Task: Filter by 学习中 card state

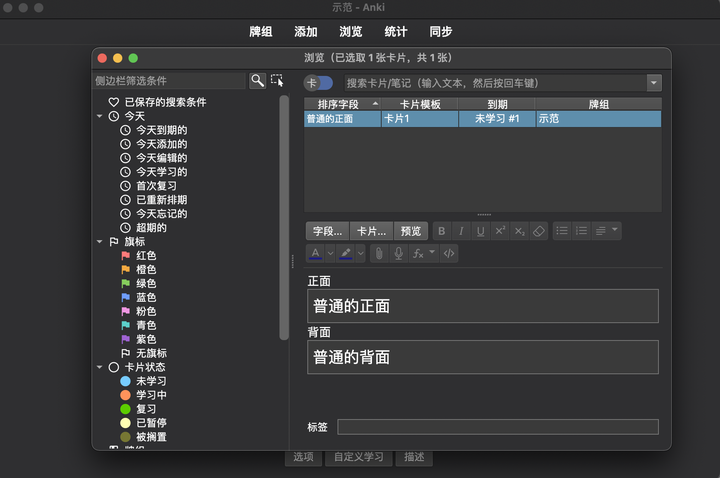Action: coord(143,395)
